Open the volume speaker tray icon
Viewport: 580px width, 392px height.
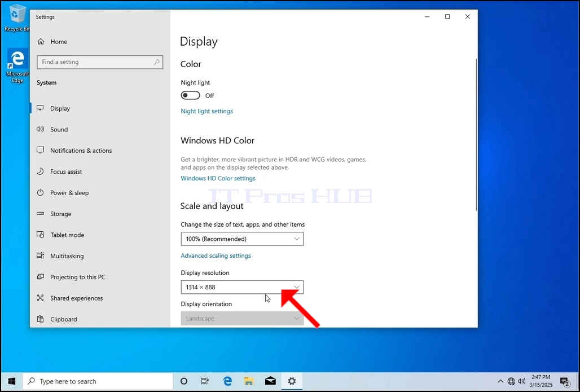[x=522, y=381]
